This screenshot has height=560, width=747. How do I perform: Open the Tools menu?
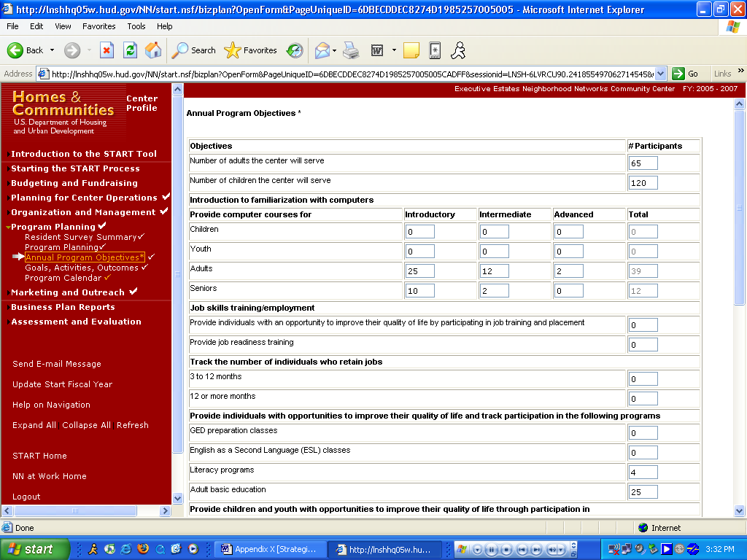(x=136, y=26)
